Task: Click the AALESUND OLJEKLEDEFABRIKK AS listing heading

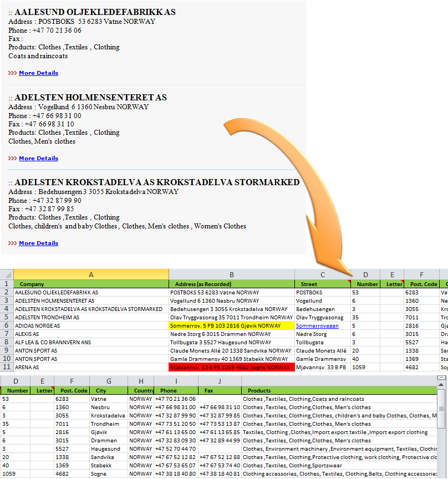Action: click(95, 12)
